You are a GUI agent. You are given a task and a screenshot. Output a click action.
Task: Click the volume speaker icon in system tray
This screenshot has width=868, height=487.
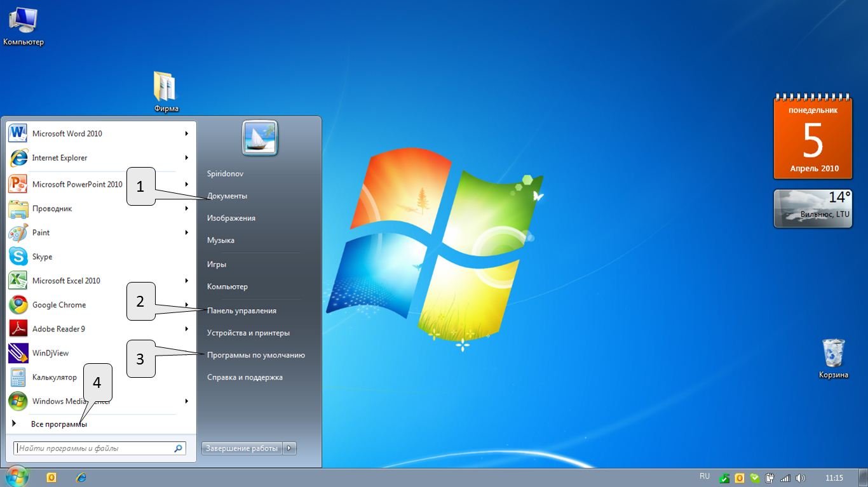[x=800, y=478]
